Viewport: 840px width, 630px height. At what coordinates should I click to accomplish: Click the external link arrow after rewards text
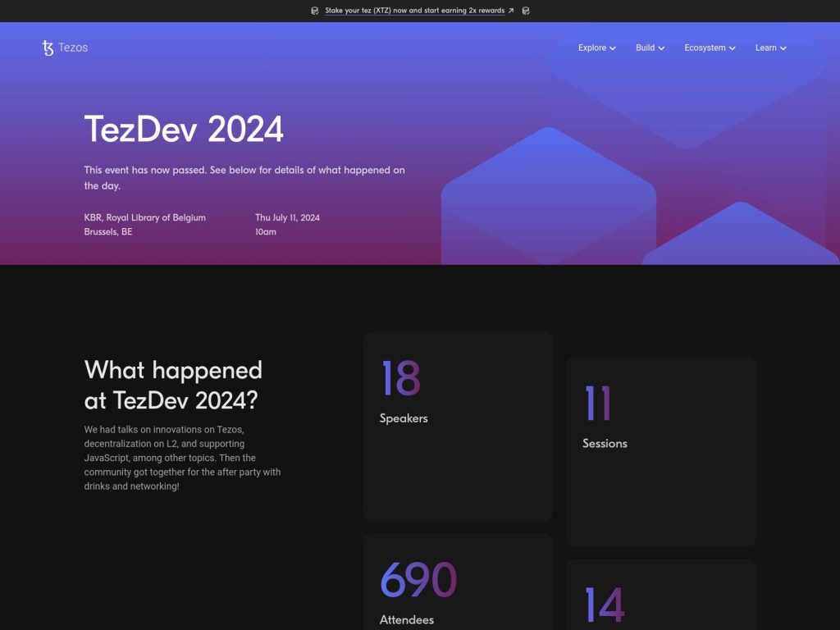509,11
